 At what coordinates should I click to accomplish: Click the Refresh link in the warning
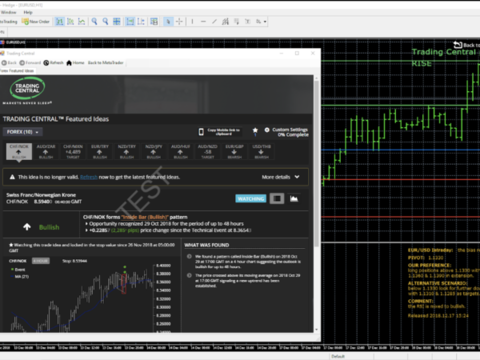[x=89, y=177]
